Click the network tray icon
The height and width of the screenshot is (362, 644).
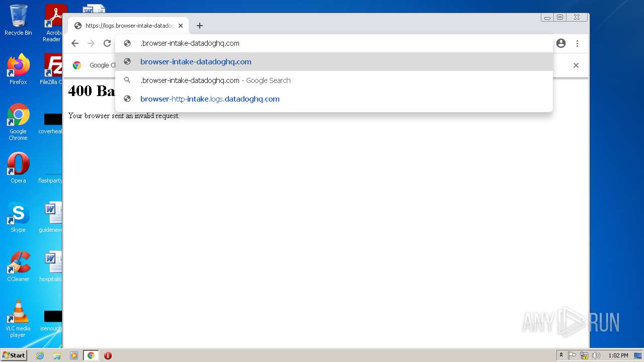[584, 355]
